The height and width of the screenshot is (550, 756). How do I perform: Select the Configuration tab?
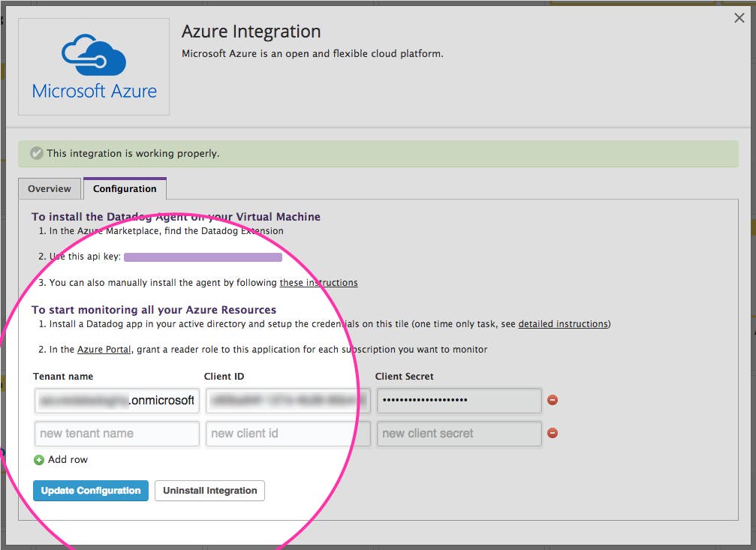[125, 188]
